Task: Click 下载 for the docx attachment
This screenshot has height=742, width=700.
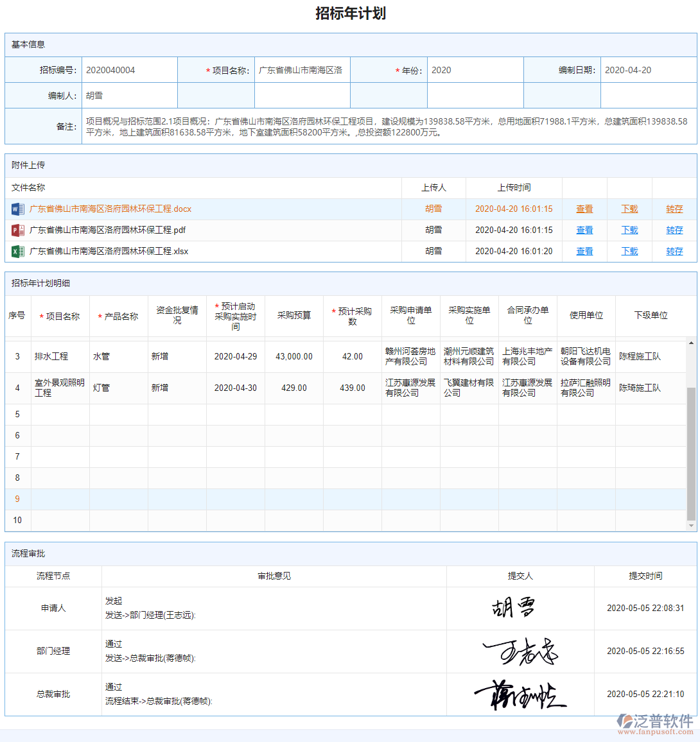Action: coord(629,208)
